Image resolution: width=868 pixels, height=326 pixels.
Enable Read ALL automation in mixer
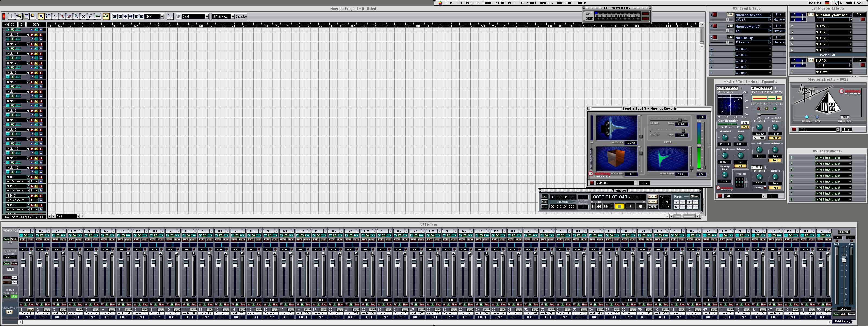click(x=7, y=239)
